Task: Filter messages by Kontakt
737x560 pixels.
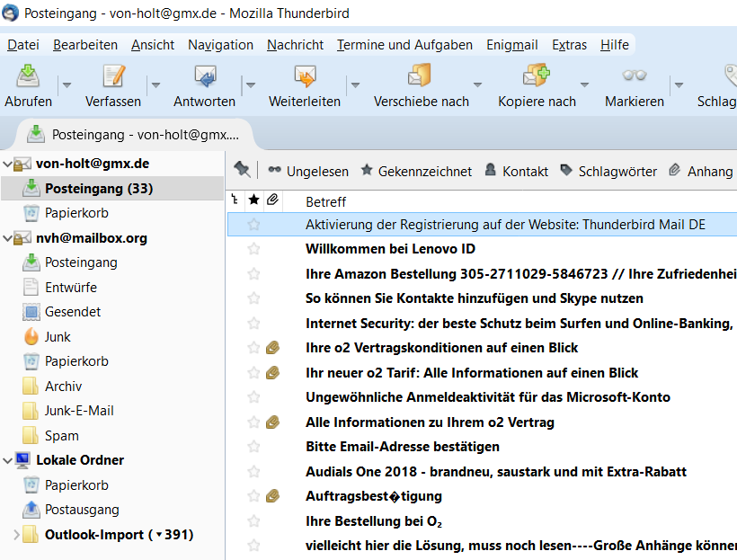Action: (x=516, y=171)
